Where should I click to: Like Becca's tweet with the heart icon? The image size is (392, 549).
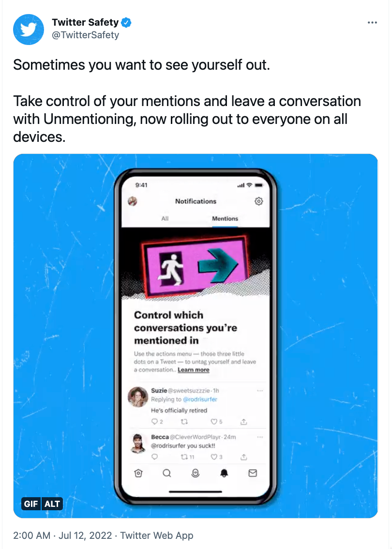214,457
